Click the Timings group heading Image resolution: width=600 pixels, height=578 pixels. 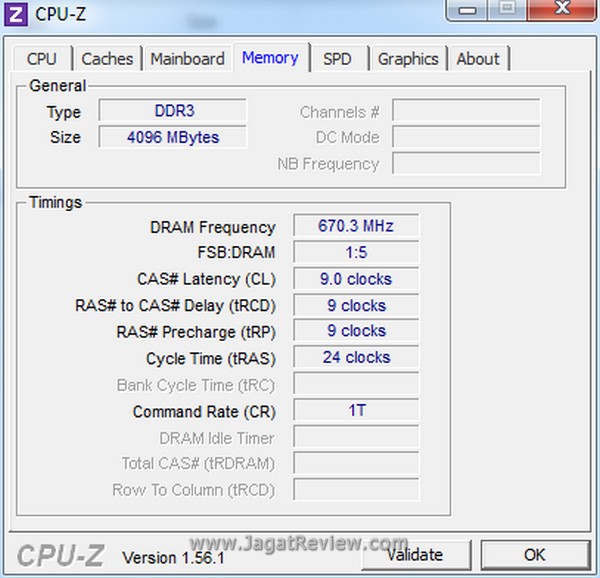tap(55, 202)
